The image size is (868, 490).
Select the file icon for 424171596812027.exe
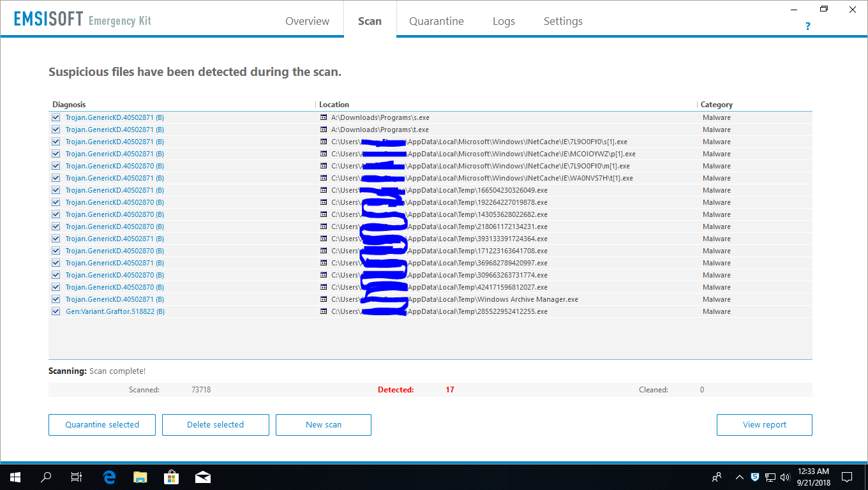tap(324, 287)
